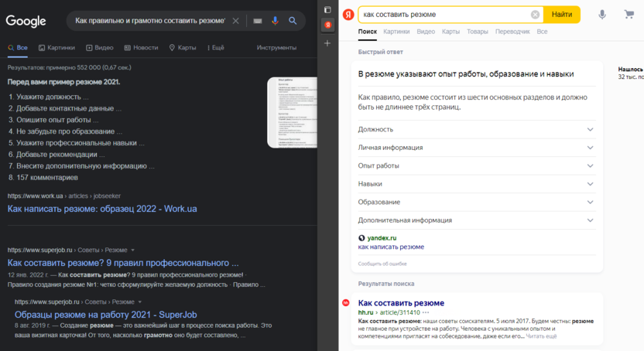This screenshot has width=644, height=351.
Task: Switch to Yandex 'Переводчик' tab
Action: pos(512,32)
